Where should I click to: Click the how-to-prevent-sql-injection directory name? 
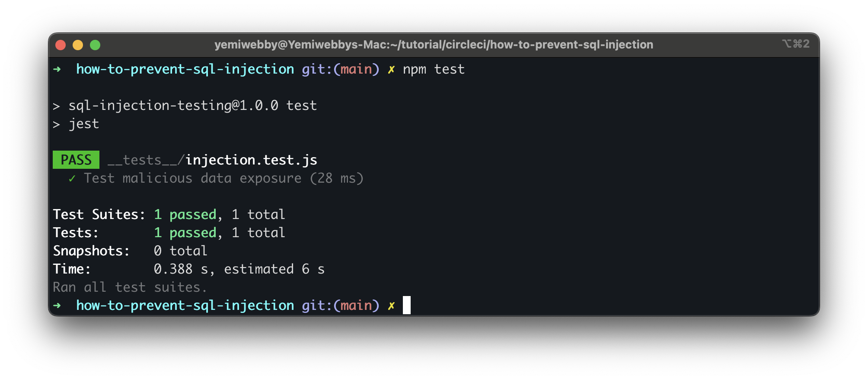185,69
